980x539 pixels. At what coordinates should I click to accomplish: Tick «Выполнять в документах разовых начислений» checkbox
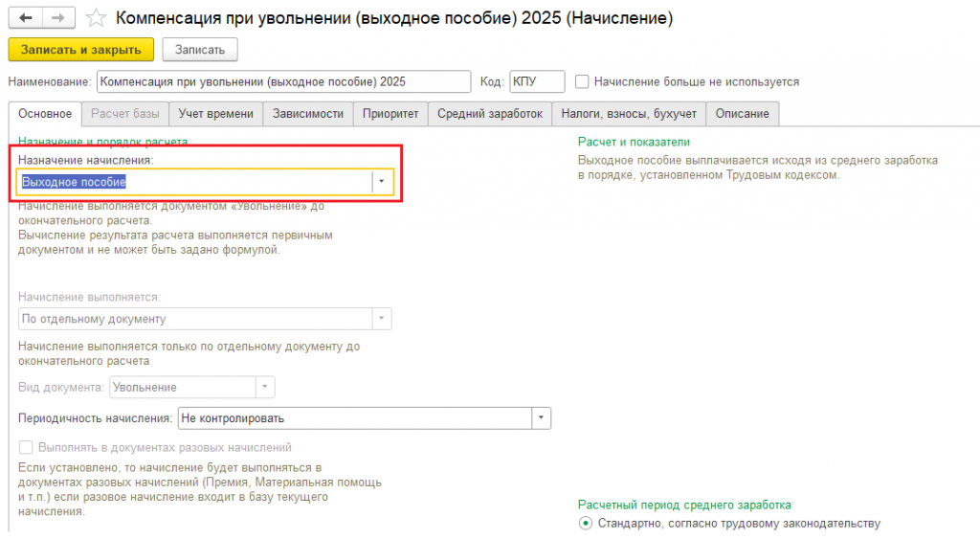(26, 447)
